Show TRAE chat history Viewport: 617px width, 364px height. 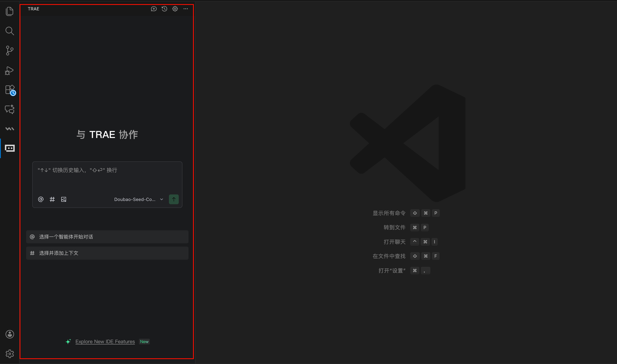coord(164,9)
